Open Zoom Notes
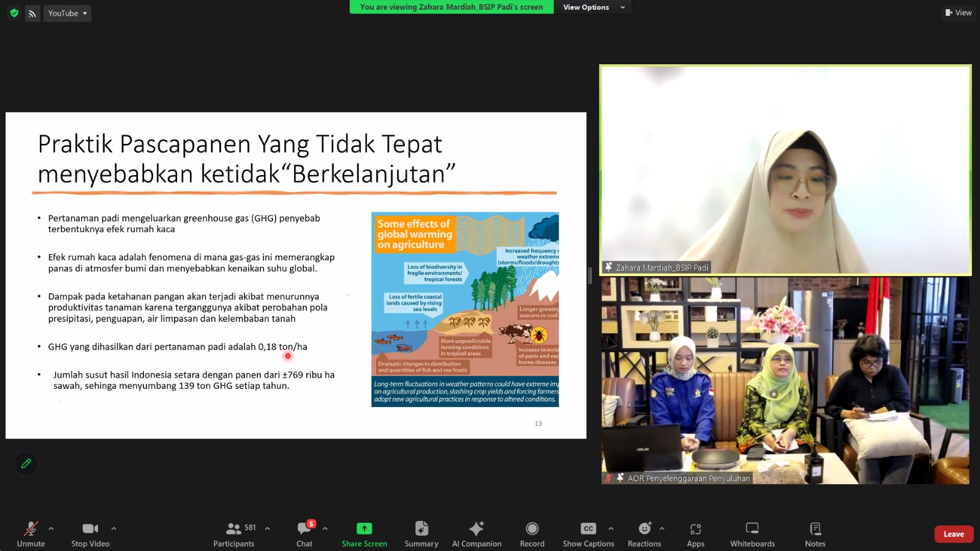Image resolution: width=980 pixels, height=551 pixels. pyautogui.click(x=815, y=533)
